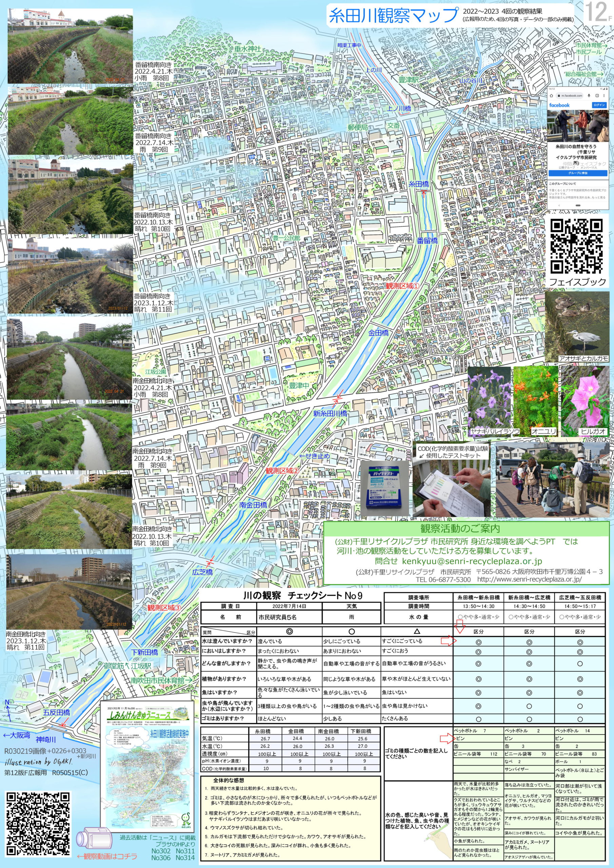Click the No314 newsletter number
614x868 pixels.
(x=185, y=858)
